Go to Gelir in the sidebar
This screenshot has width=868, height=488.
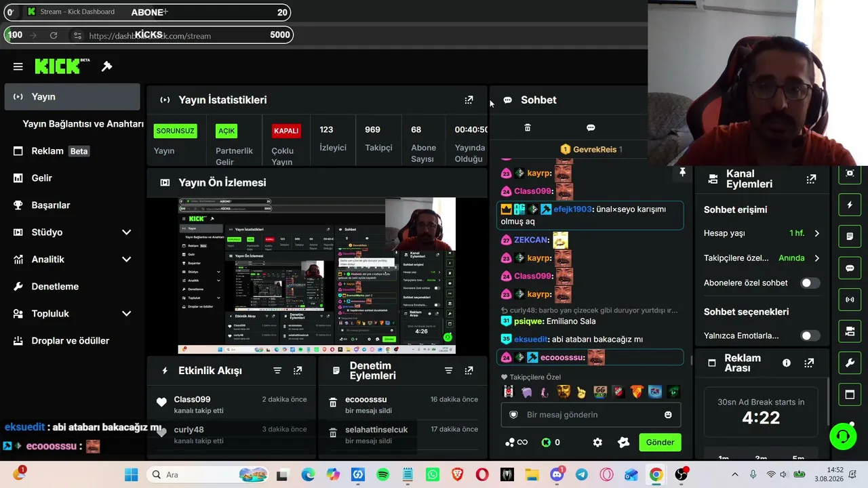[72, 178]
